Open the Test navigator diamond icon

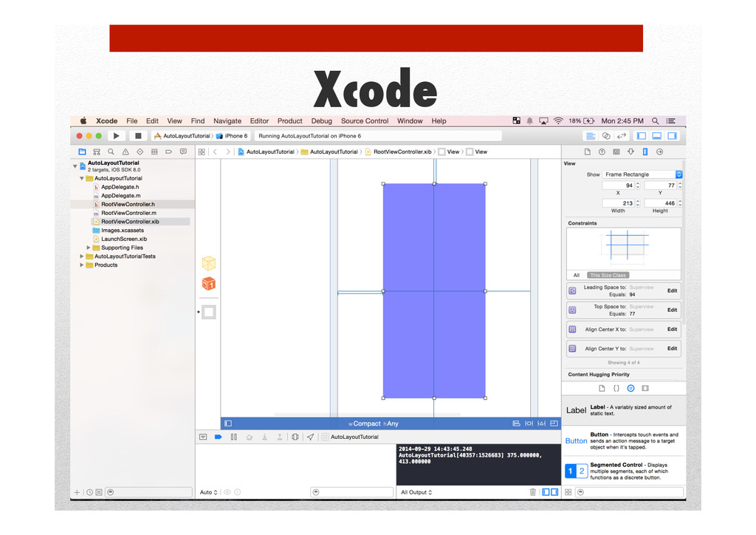[140, 151]
